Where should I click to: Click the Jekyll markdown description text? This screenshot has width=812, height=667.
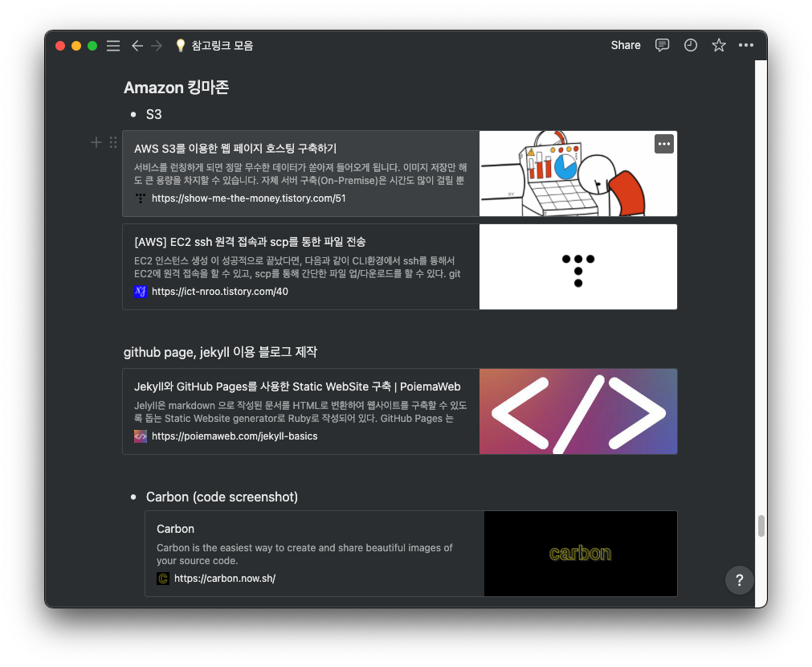click(300, 412)
